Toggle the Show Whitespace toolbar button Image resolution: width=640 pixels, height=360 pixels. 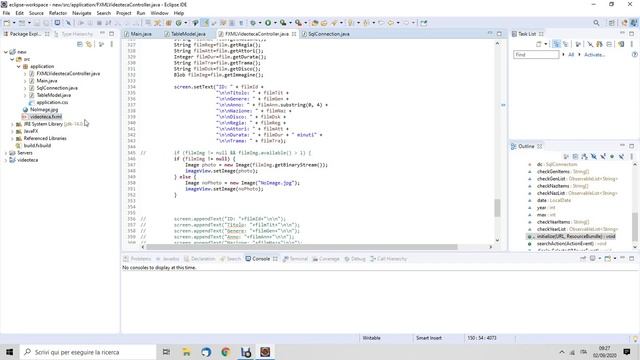click(x=241, y=23)
